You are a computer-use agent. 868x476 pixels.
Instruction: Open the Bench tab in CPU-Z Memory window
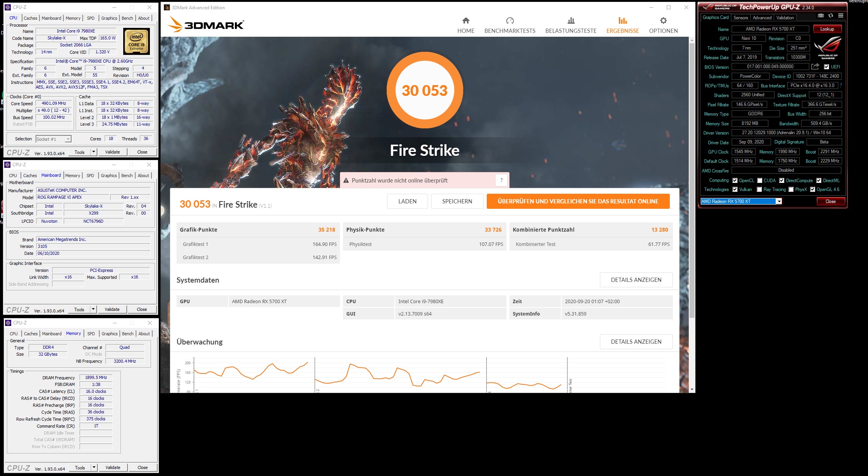127,334
